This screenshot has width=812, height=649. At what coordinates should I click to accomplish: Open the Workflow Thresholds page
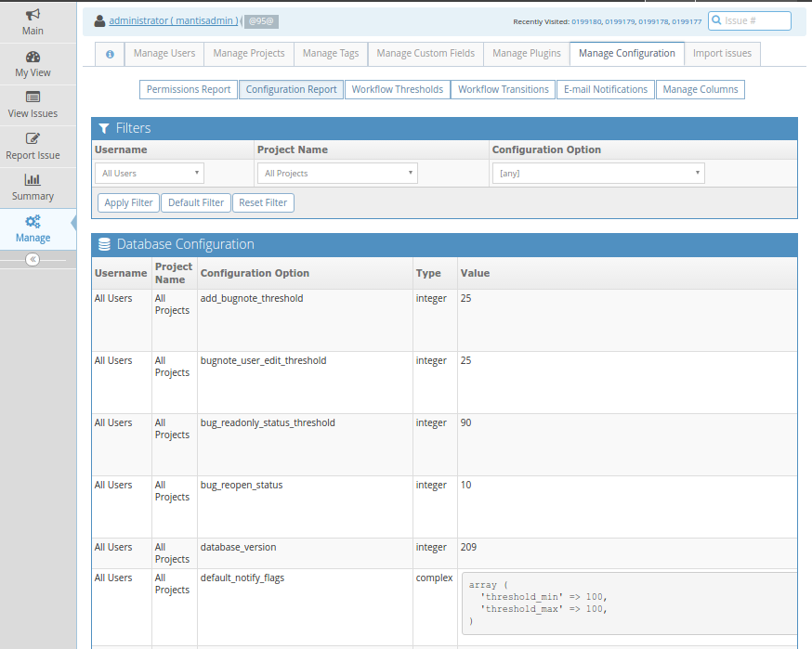point(397,89)
